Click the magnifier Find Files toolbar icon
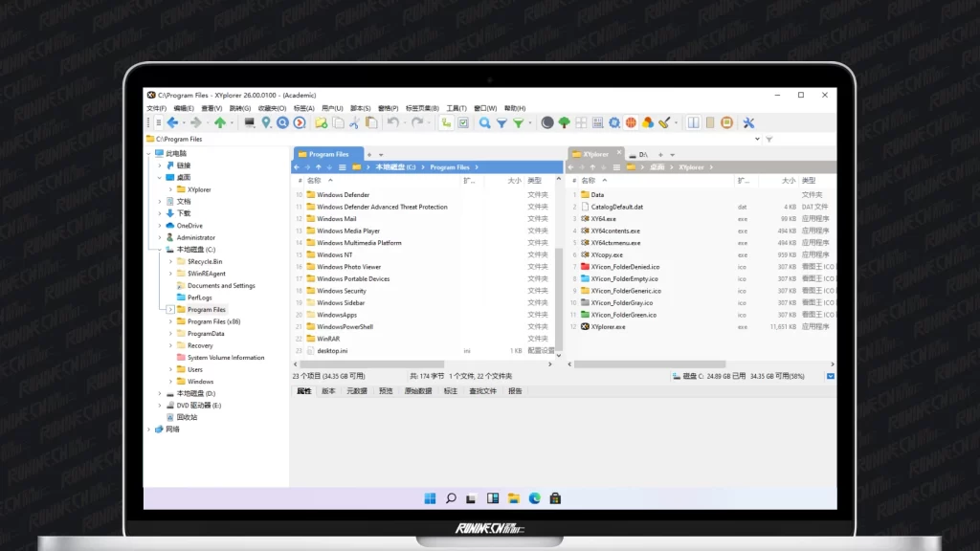Viewport: 980px width, 551px height. [485, 122]
